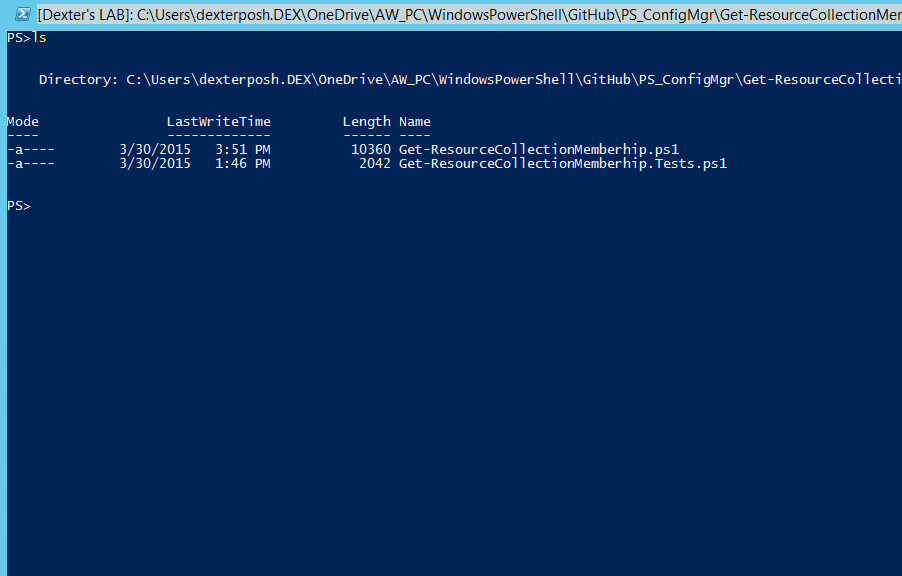Click the empty PS> prompt at bottom
The height and width of the screenshot is (576, 902).
18,206
